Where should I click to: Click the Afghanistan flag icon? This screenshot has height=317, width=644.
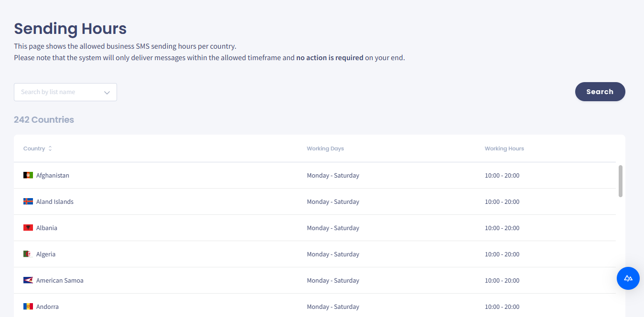click(28, 175)
